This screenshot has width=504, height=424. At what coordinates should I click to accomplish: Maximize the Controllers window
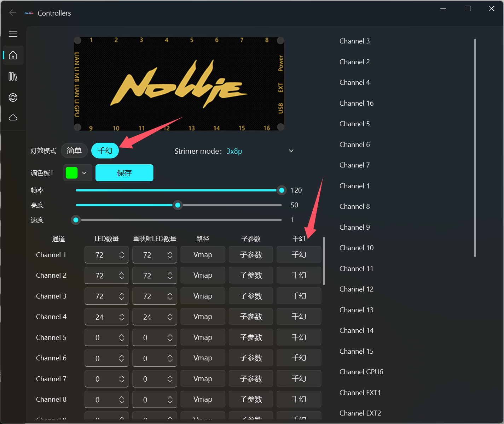pos(467,8)
